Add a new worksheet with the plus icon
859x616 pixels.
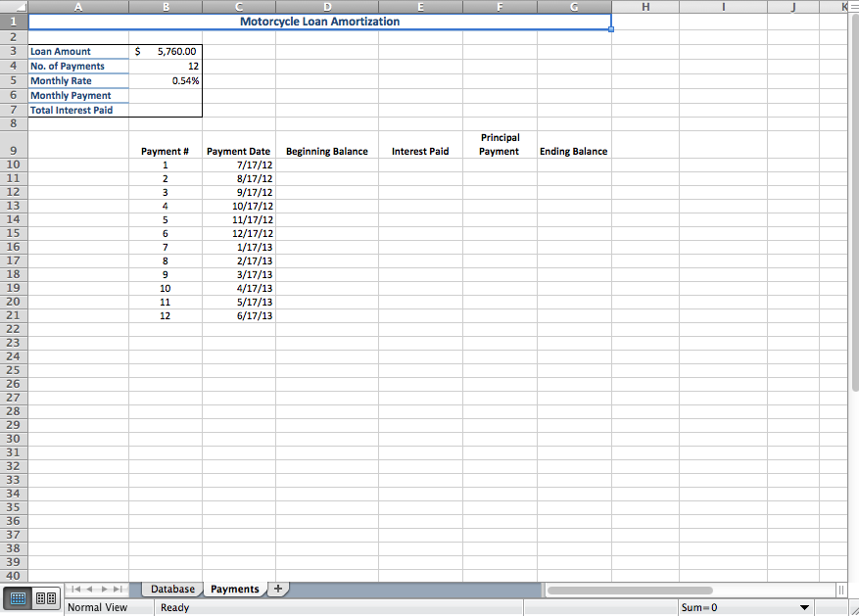(x=279, y=589)
